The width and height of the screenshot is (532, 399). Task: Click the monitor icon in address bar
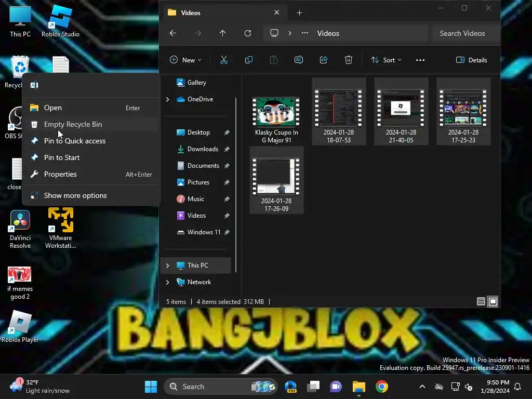tap(274, 33)
